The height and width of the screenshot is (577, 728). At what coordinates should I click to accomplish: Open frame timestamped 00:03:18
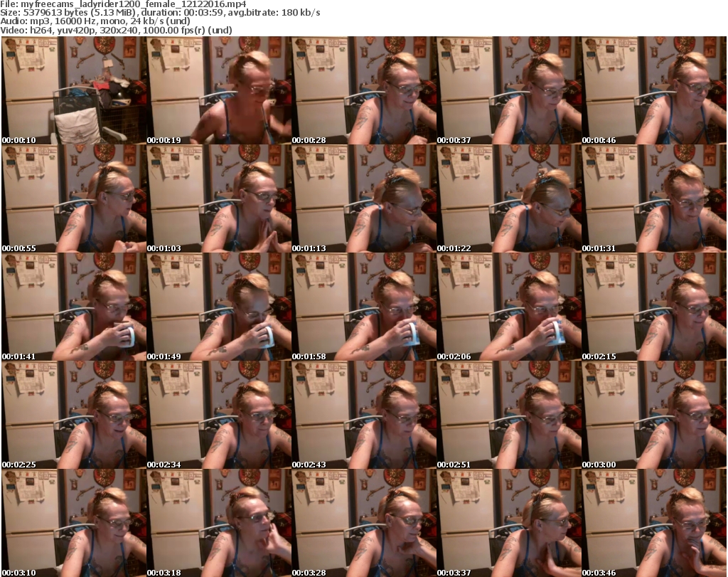point(219,523)
